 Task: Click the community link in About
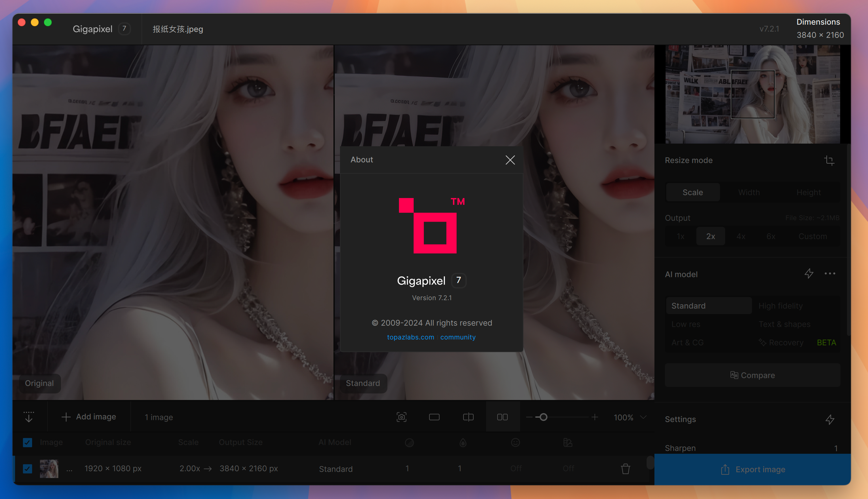tap(458, 337)
